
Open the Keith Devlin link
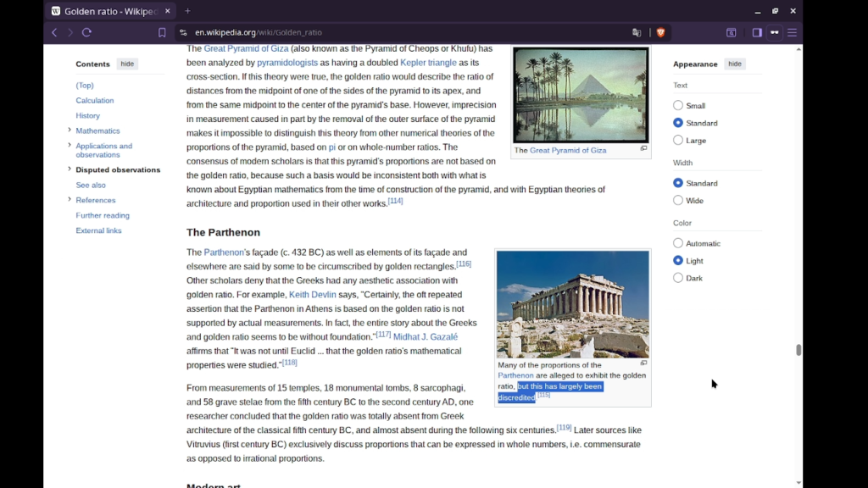[x=312, y=294]
